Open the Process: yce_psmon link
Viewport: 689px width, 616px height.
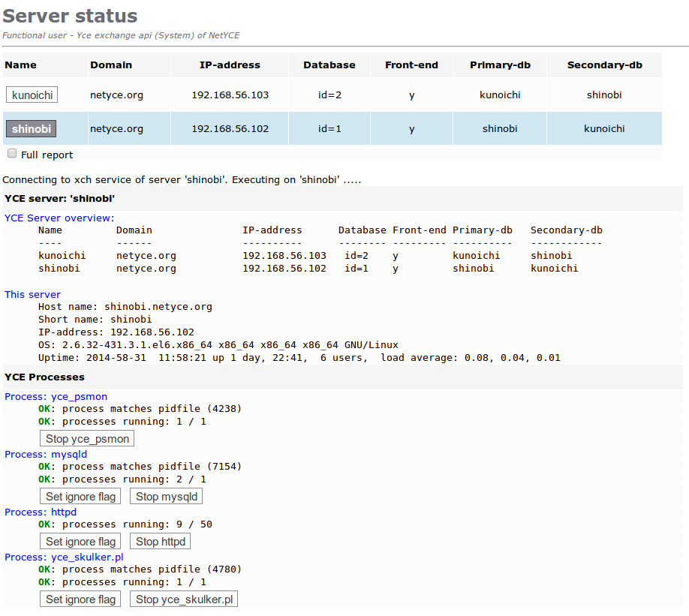[45, 396]
